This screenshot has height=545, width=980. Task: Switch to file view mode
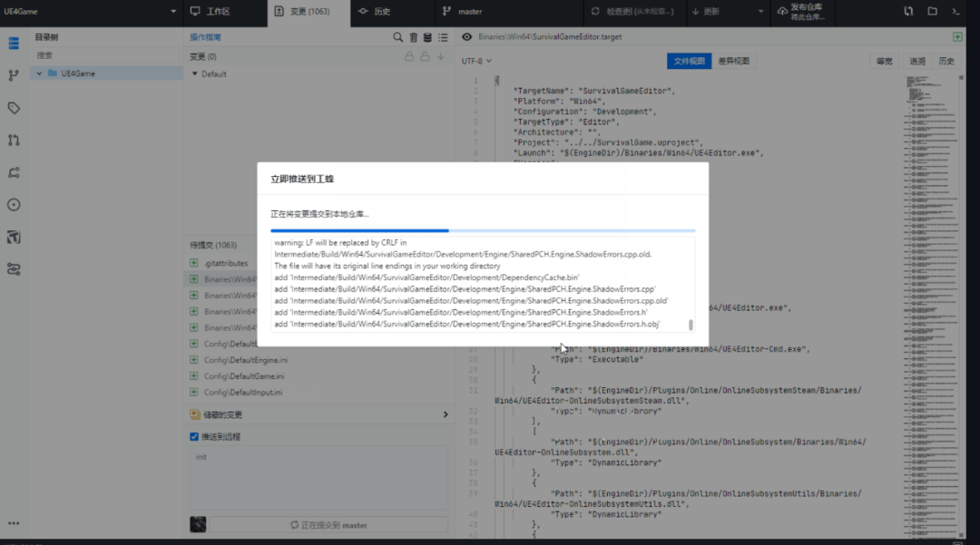(689, 61)
